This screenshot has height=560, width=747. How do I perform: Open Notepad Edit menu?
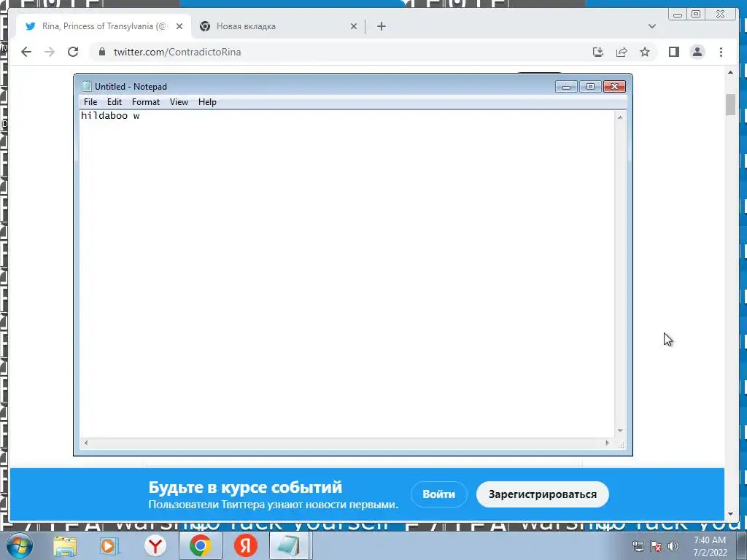(115, 102)
